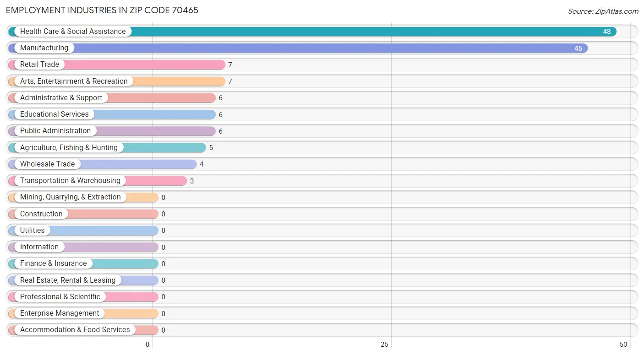Image resolution: width=644 pixels, height=355 pixels.
Task: Click the value 3 beside Transportation & Warehousing bar
Action: tap(192, 181)
